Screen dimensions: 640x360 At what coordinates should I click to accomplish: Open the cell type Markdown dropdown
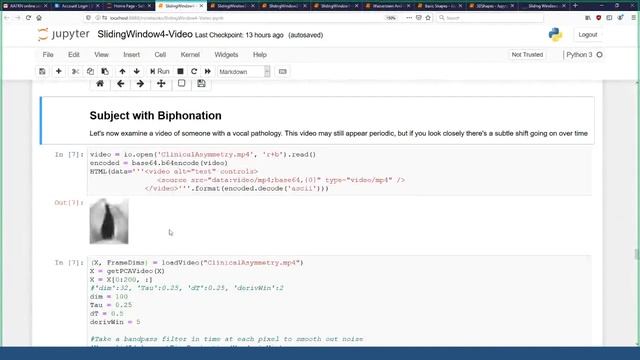tap(244, 72)
